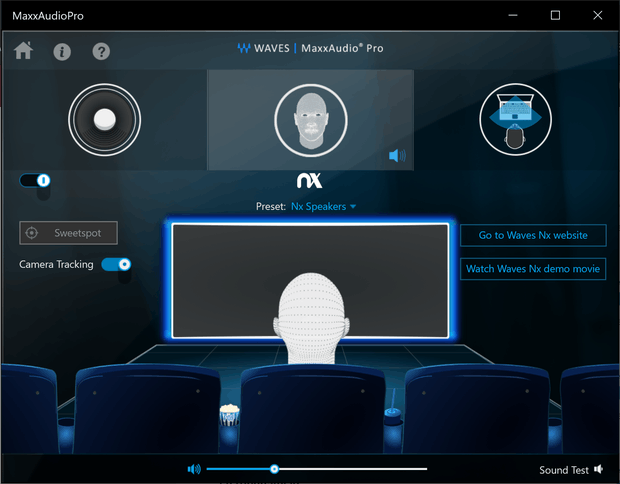Start the Sound Test

[x=571, y=470]
